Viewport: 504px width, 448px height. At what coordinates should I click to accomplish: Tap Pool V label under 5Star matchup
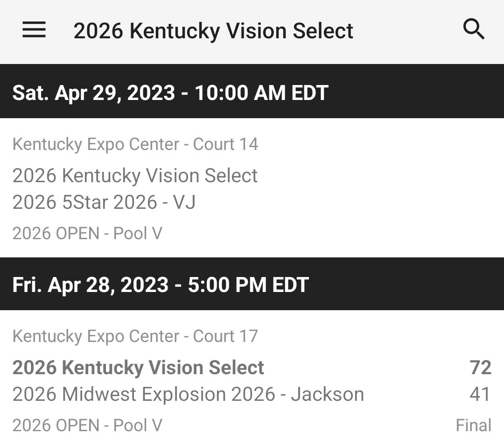(87, 233)
